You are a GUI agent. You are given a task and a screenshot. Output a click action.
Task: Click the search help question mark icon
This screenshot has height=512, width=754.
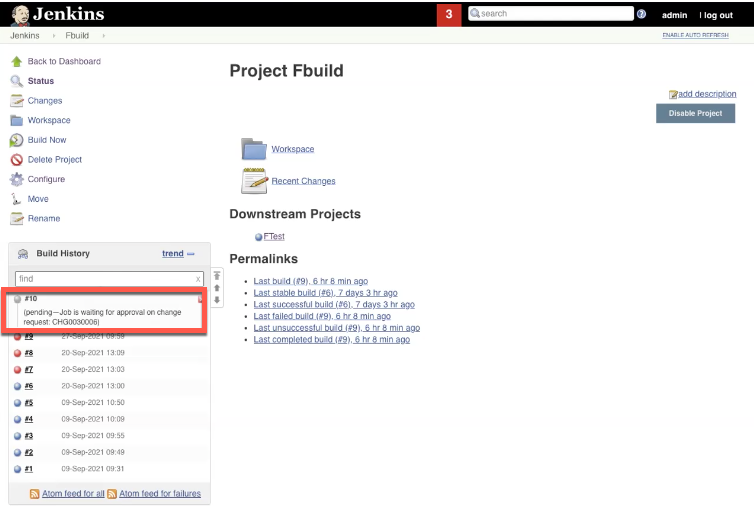[641, 14]
